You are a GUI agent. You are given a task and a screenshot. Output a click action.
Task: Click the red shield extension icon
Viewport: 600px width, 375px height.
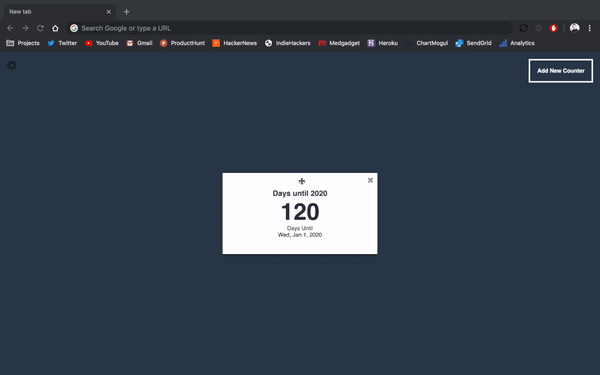click(553, 28)
